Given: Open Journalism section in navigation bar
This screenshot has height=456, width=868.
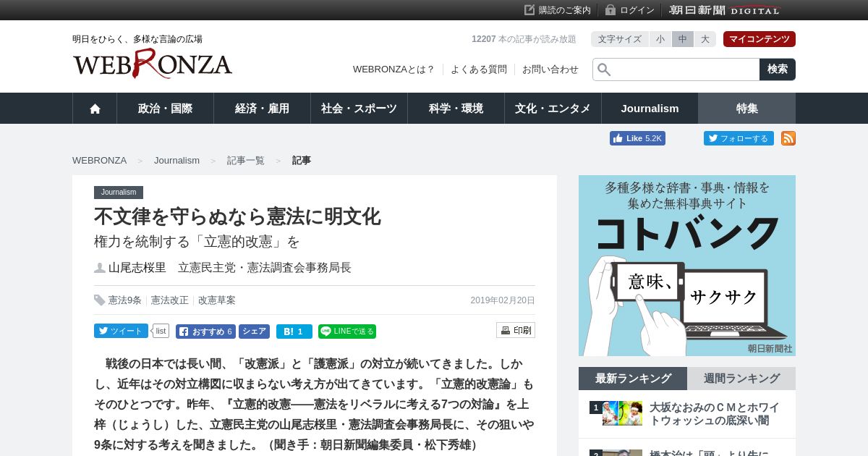Looking at the screenshot, I should pos(650,109).
